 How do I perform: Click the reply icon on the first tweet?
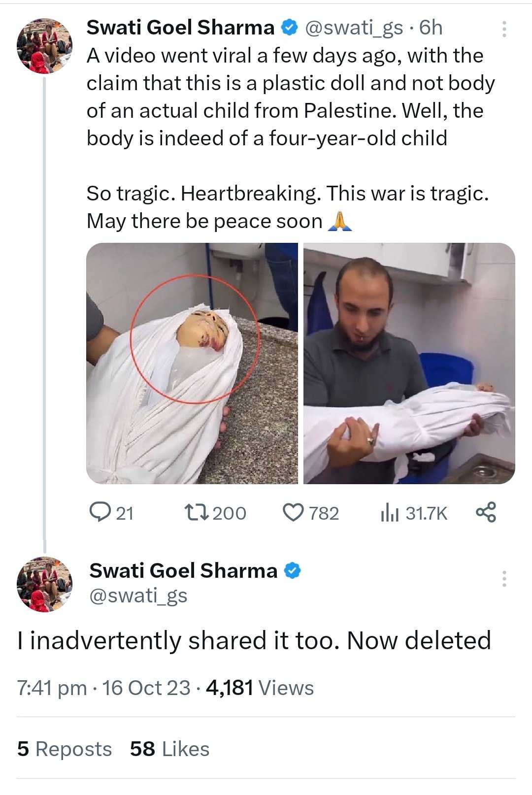click(100, 512)
